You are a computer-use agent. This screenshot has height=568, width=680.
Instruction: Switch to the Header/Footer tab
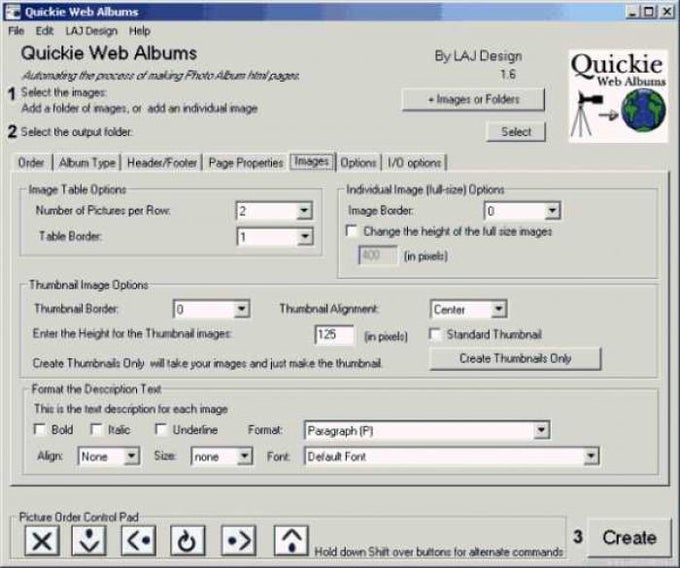pyautogui.click(x=162, y=163)
